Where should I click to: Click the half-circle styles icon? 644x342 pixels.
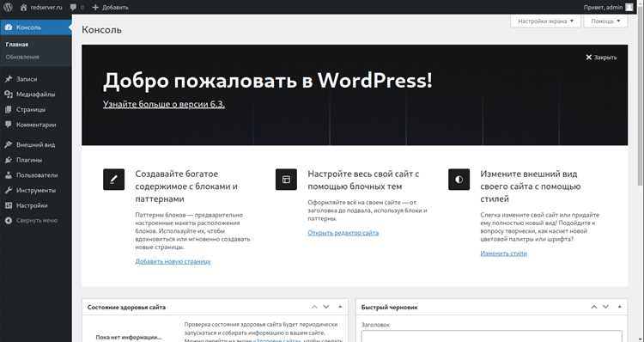(459, 180)
